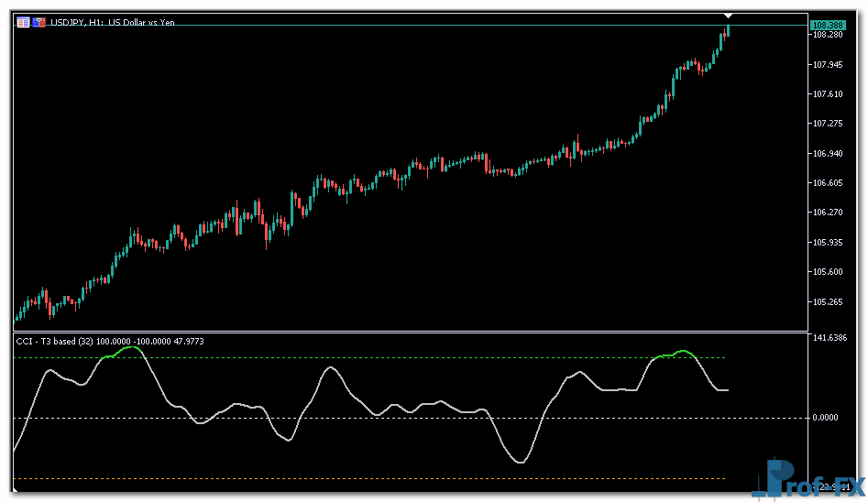Select the green dashed +100 CCI level line
This screenshot has height=502, width=868.
(367, 357)
